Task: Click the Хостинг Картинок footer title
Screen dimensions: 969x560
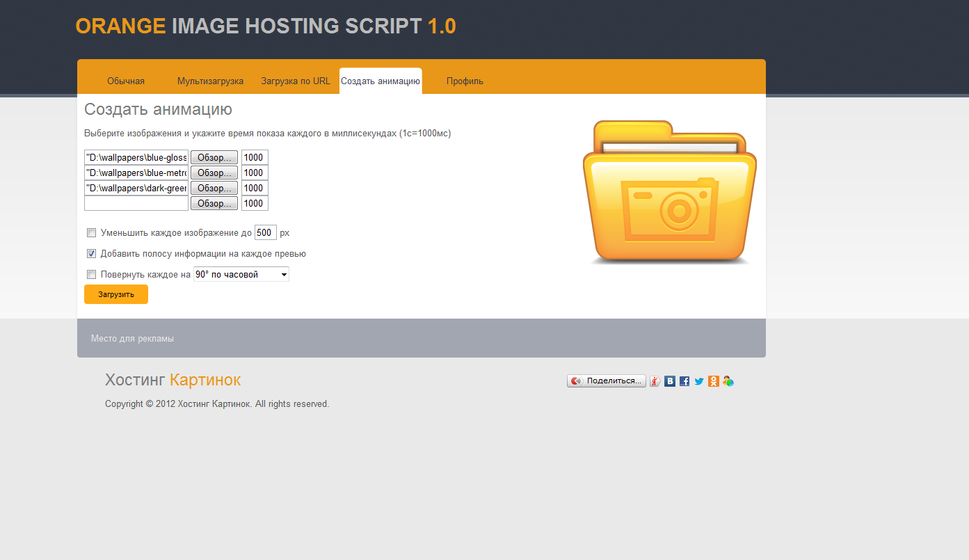Action: click(x=173, y=380)
